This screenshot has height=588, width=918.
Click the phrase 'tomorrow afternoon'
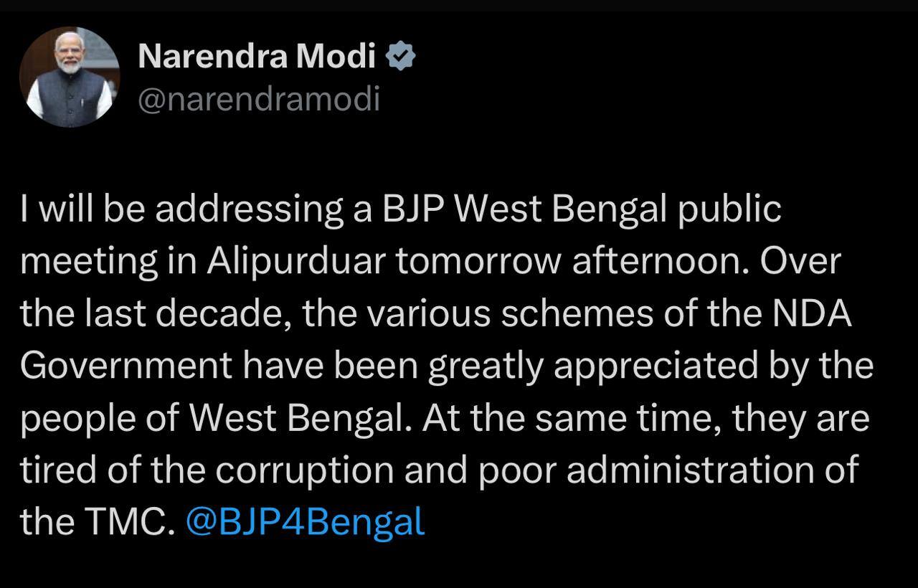click(574, 262)
